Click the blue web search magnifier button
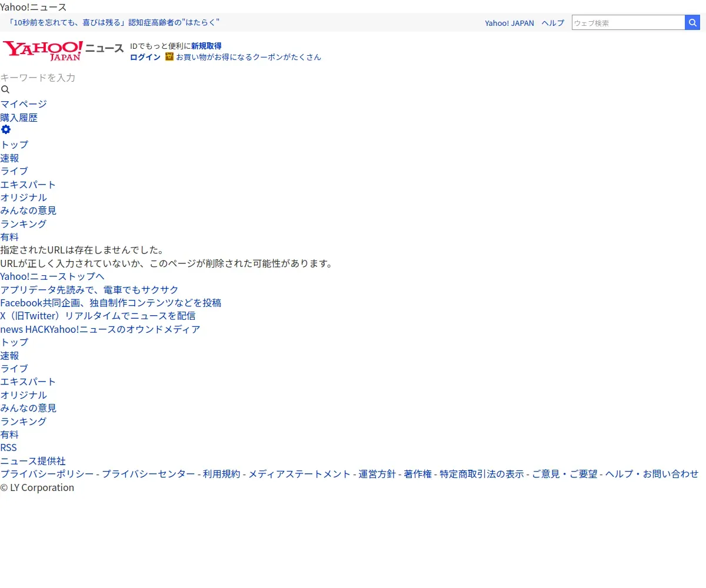The height and width of the screenshot is (588, 706). pyautogui.click(x=692, y=22)
